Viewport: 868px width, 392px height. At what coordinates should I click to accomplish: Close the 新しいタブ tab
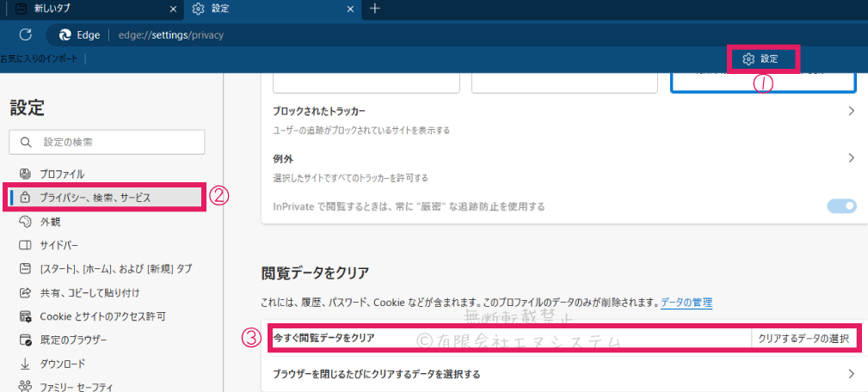click(x=173, y=9)
